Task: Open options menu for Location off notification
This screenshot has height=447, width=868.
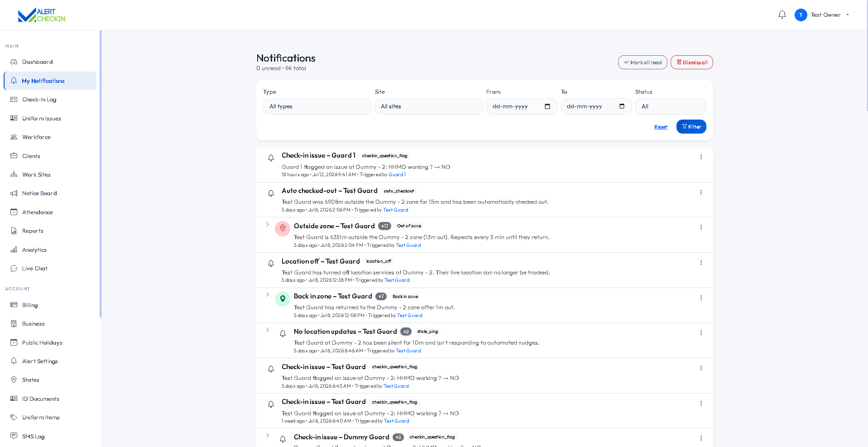Action: (701, 263)
